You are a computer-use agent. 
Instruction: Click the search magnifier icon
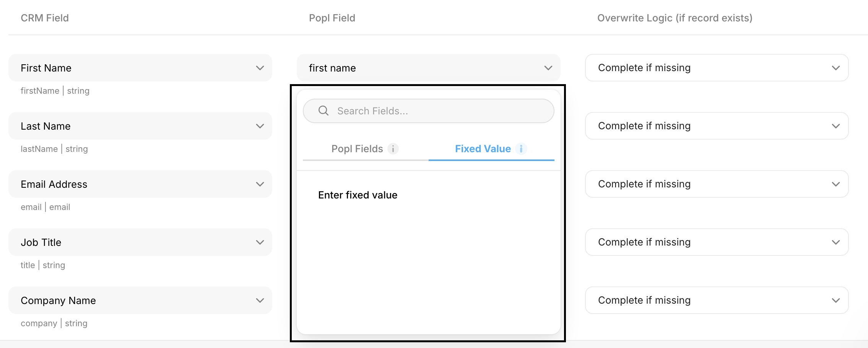pos(323,111)
